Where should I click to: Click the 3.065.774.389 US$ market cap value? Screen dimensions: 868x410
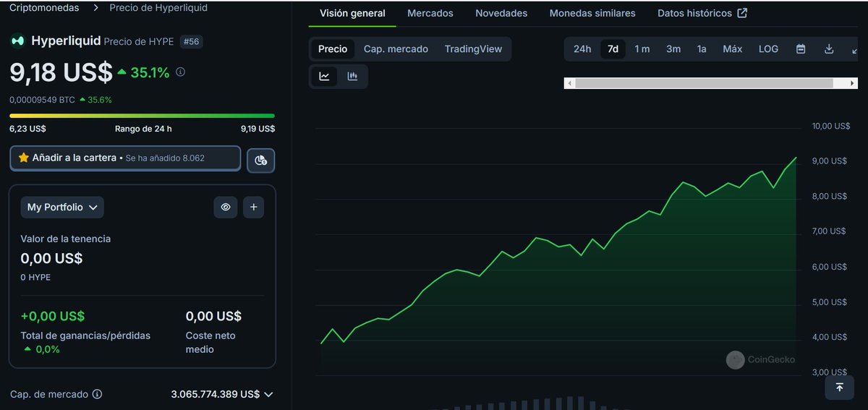(x=216, y=394)
